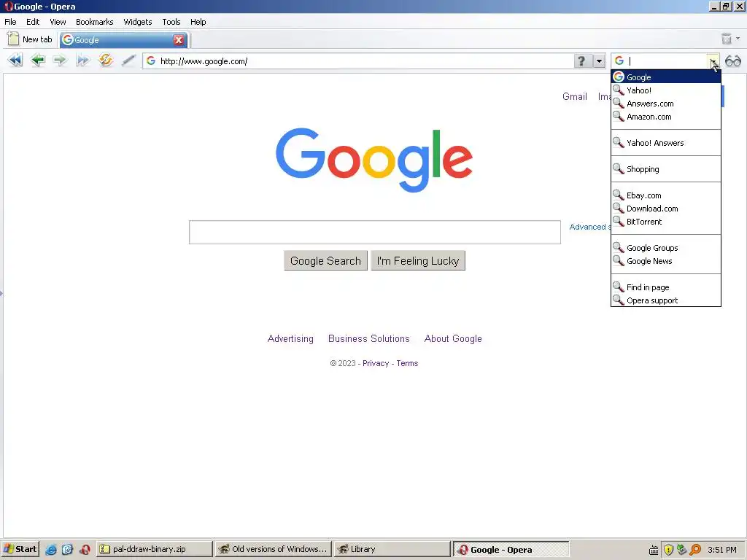Click I'm Feeling Lucky button
Screen dimensions: 747x560
point(418,260)
